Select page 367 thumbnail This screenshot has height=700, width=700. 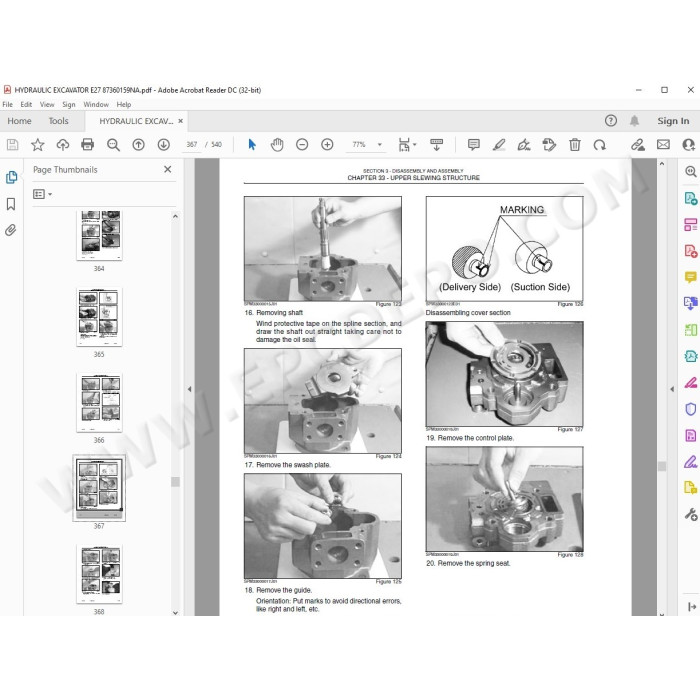(99, 488)
